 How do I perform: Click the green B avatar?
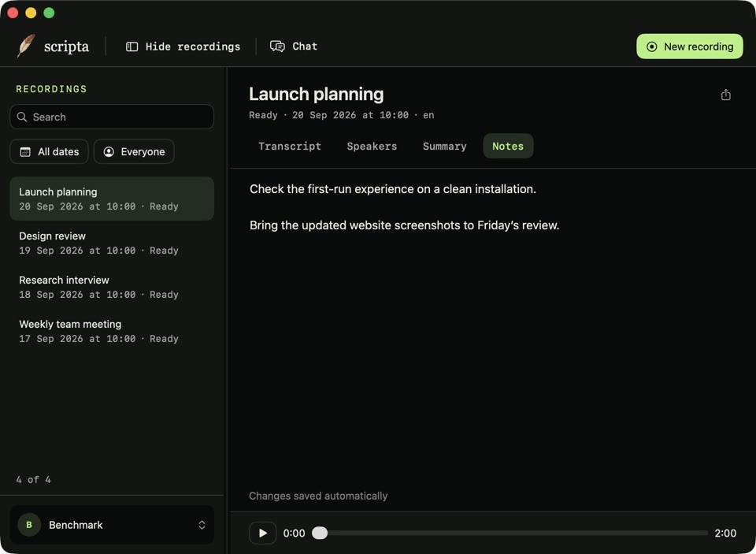click(29, 525)
